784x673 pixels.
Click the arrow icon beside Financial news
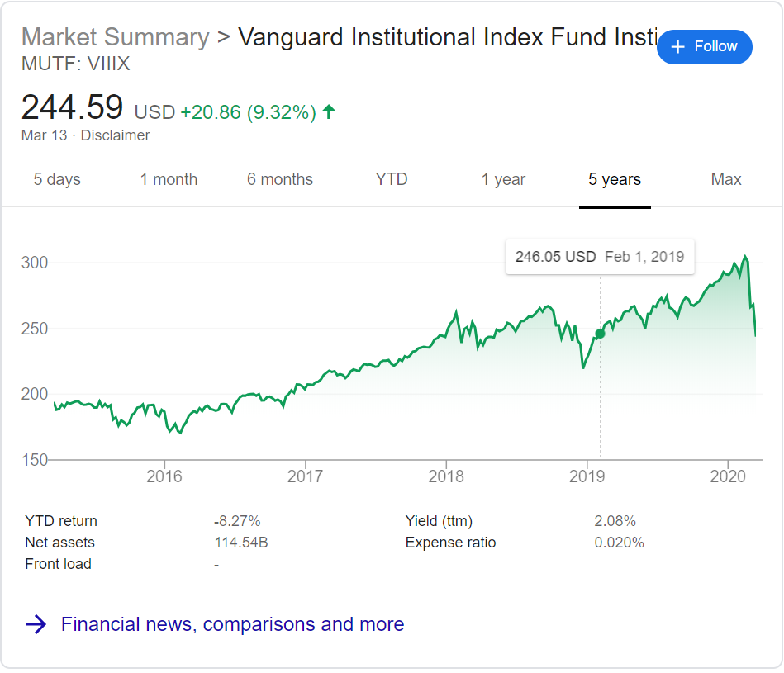click(x=36, y=624)
